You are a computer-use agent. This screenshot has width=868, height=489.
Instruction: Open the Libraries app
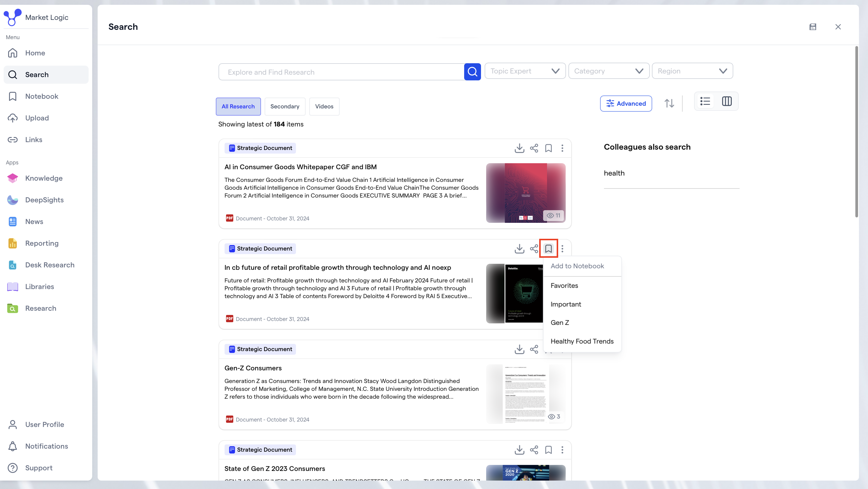coord(46,287)
